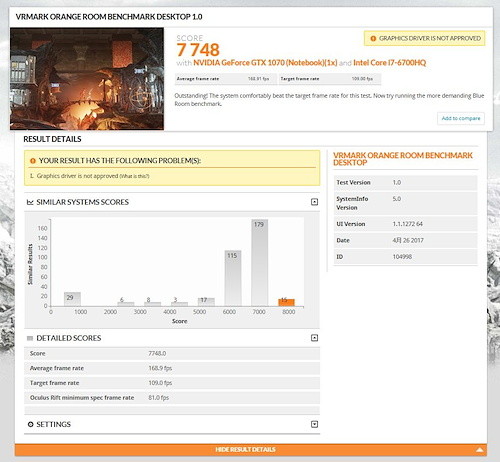Click the warning icon beside YOUR RESULT HAS THE FOLLOWING PROBLEM(S)
The width and height of the screenshot is (500, 462).
pos(33,161)
